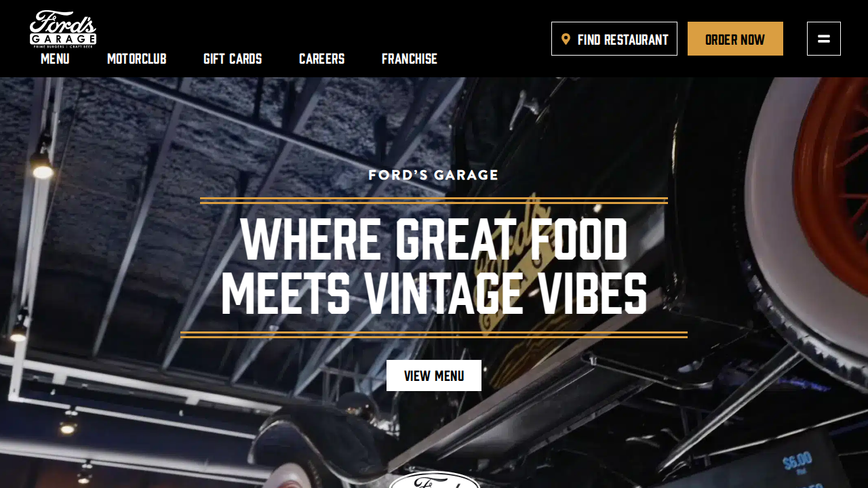
Task: Click the location pin icon
Action: pos(566,39)
